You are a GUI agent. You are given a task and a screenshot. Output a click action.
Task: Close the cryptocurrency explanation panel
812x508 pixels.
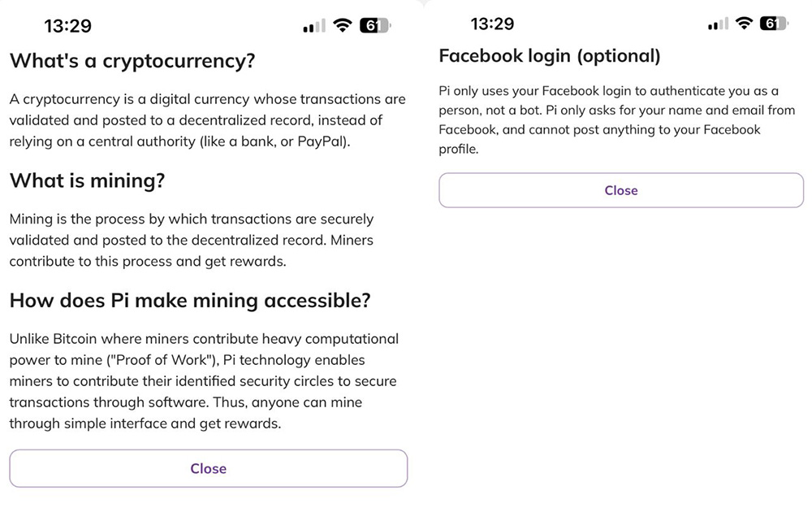tap(208, 468)
